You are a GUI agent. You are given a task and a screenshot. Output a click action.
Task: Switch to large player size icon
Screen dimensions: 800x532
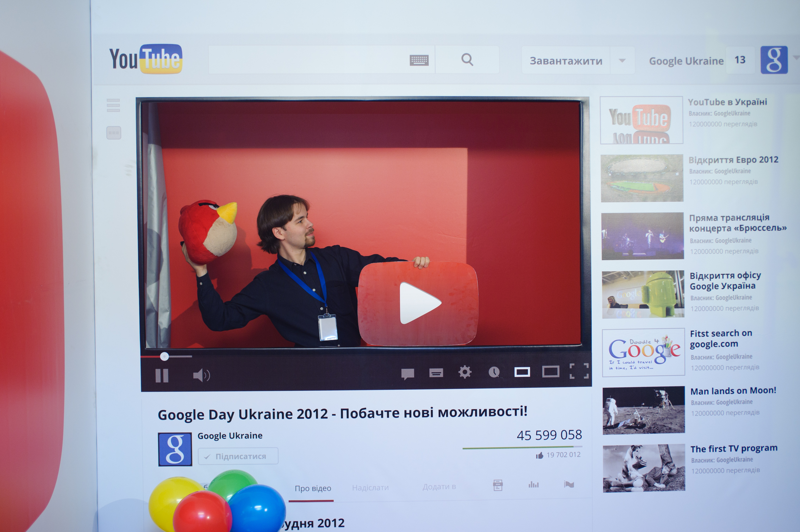pos(551,372)
